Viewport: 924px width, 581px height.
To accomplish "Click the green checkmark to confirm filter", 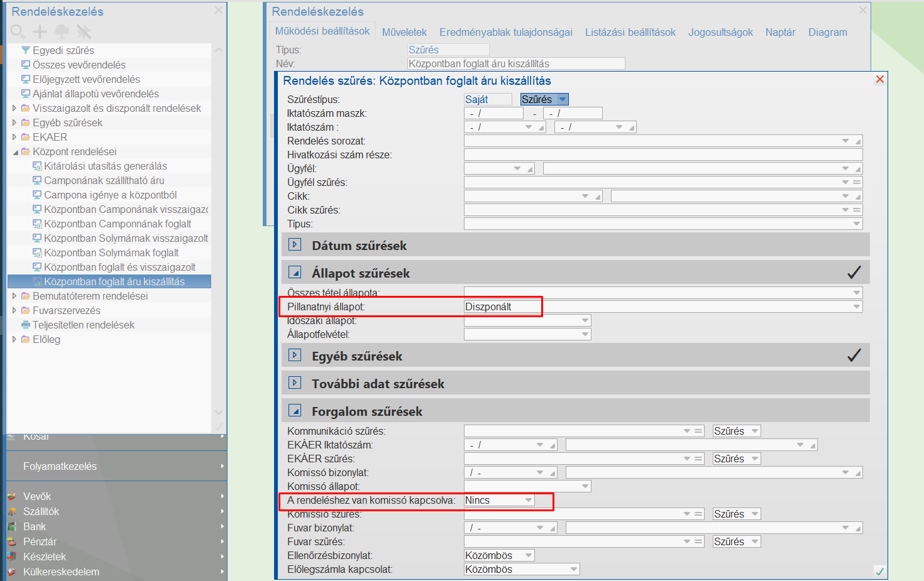I will pyautogui.click(x=879, y=571).
